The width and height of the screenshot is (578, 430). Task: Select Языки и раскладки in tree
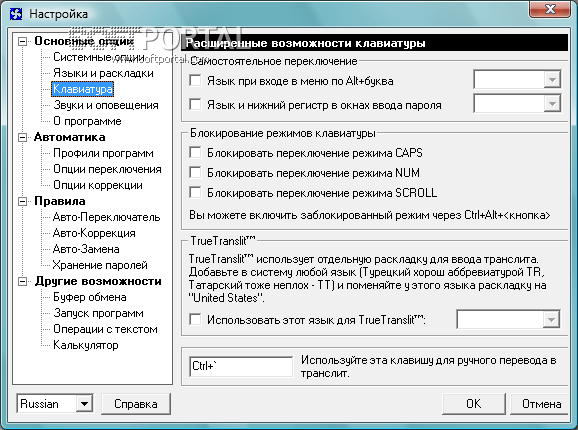pos(103,73)
